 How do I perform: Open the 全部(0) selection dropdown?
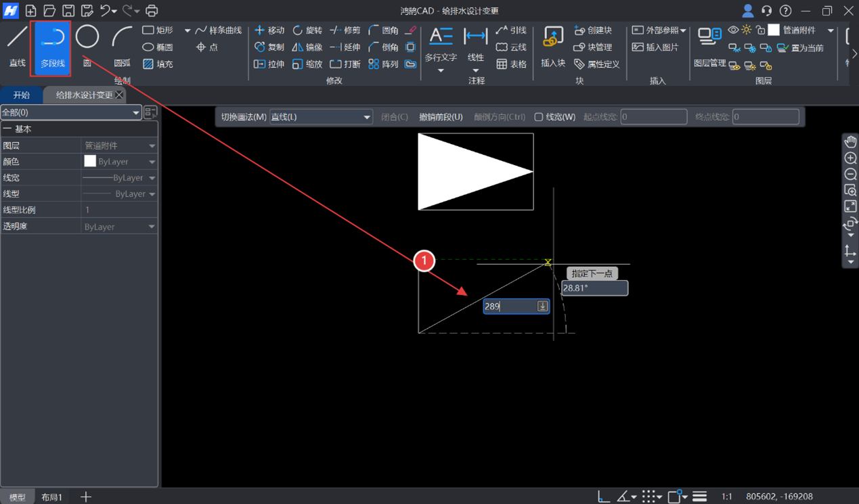point(70,112)
